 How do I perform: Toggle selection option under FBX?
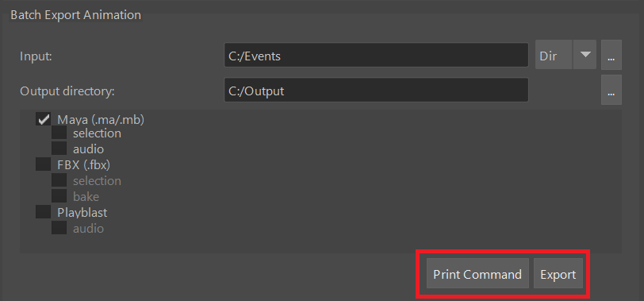pos(59,180)
